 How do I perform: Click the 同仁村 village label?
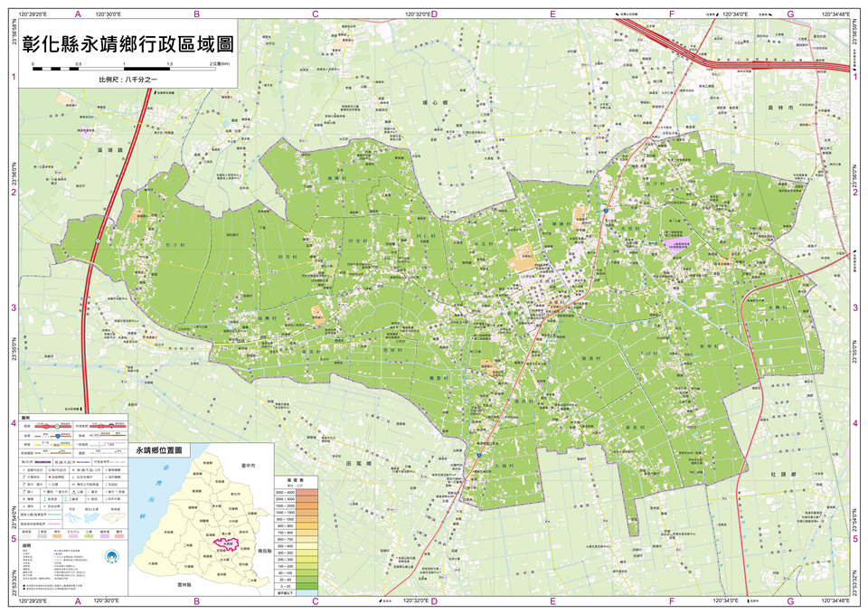coord(425,236)
